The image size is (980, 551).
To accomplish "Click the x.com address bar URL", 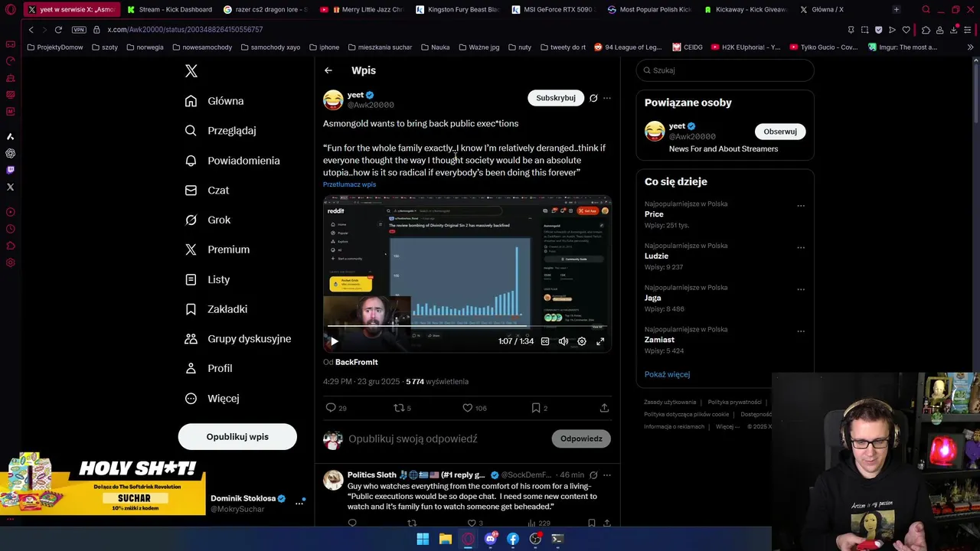I will [185, 30].
